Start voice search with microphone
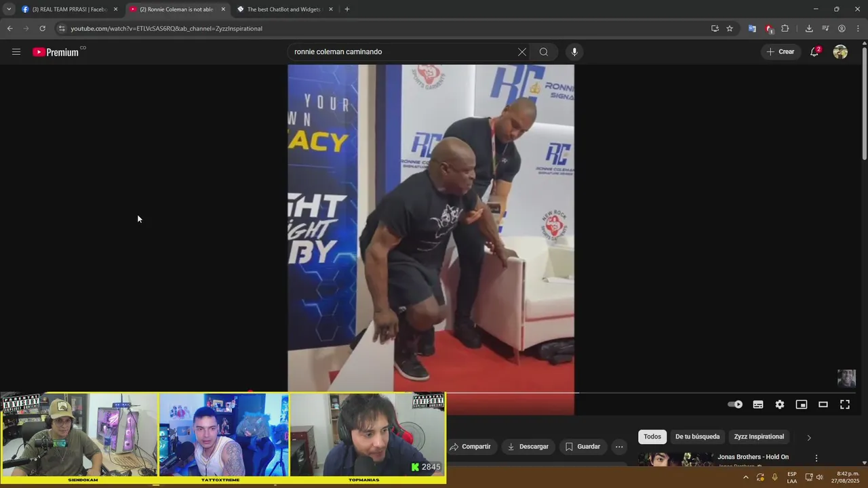 (x=574, y=52)
